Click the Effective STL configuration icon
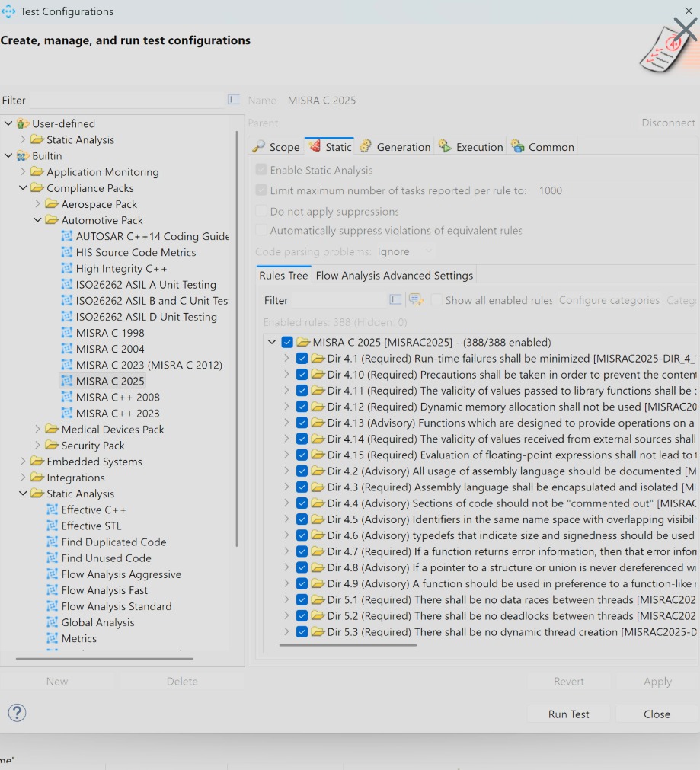The width and height of the screenshot is (700, 770). [52, 526]
